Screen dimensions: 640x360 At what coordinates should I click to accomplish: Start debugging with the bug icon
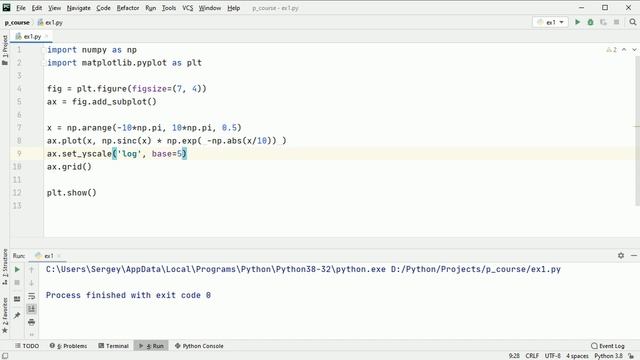point(590,22)
